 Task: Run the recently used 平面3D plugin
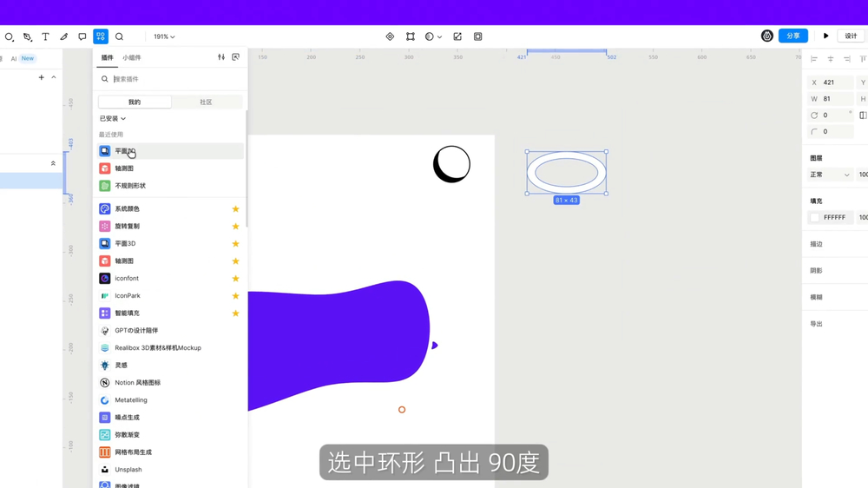[170, 151]
